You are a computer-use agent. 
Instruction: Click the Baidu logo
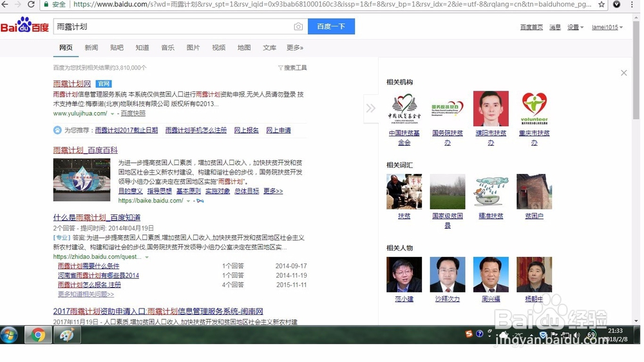24,26
